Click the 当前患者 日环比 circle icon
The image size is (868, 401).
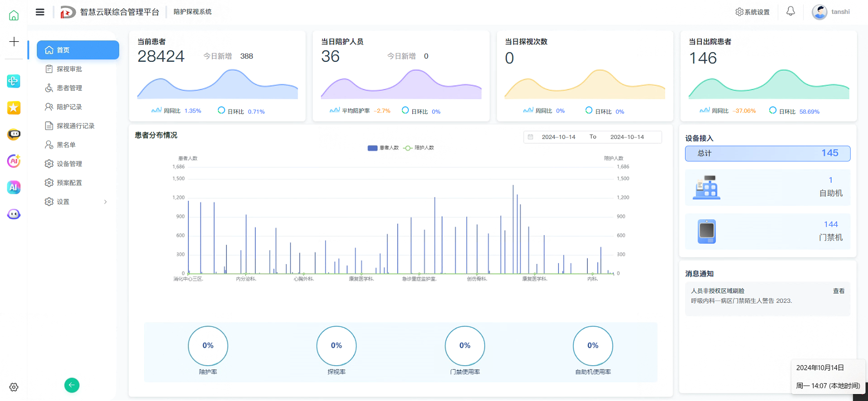pos(221,110)
